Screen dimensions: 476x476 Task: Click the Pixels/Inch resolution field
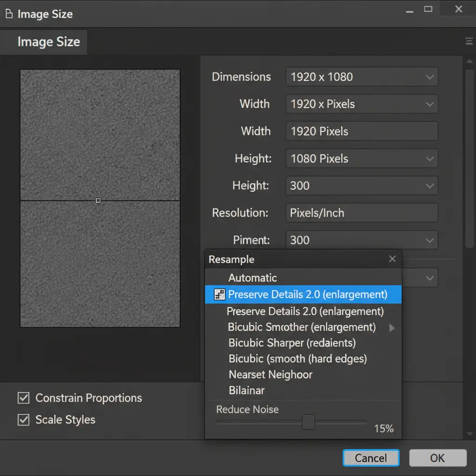361,213
